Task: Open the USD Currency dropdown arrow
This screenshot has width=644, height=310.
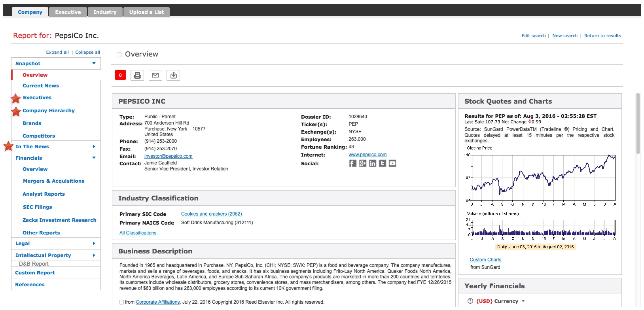Action: [x=523, y=301]
